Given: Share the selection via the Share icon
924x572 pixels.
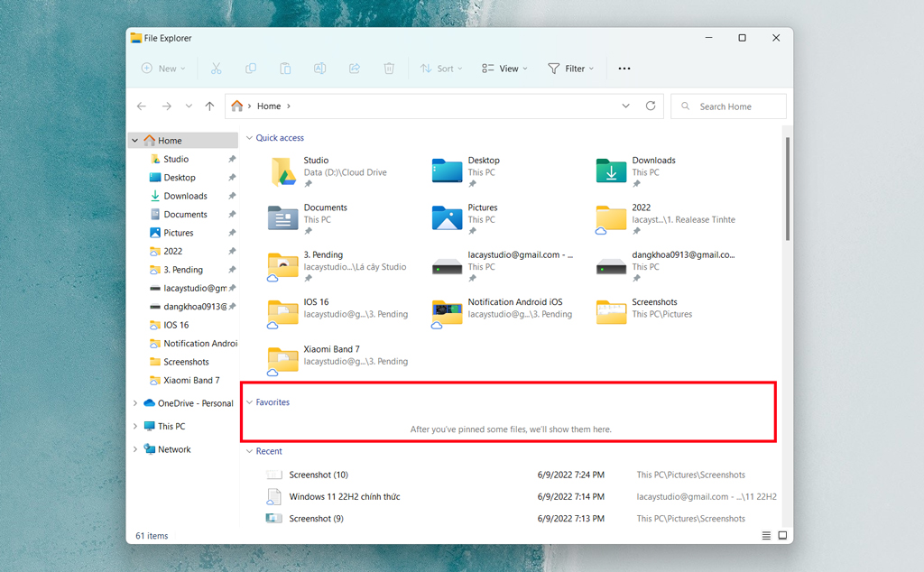Looking at the screenshot, I should pyautogui.click(x=354, y=68).
